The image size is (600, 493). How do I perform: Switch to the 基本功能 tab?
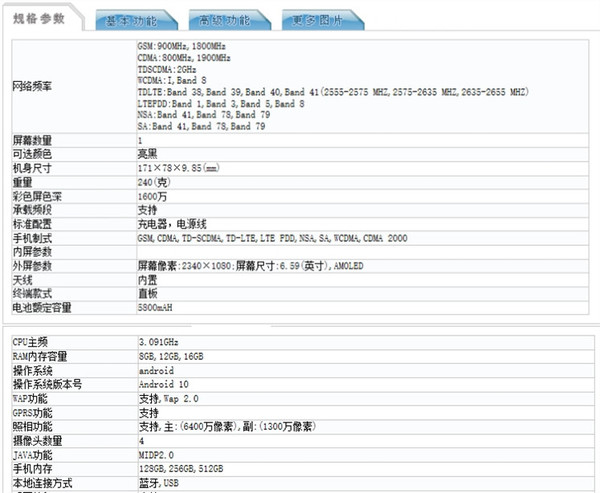coord(136,20)
